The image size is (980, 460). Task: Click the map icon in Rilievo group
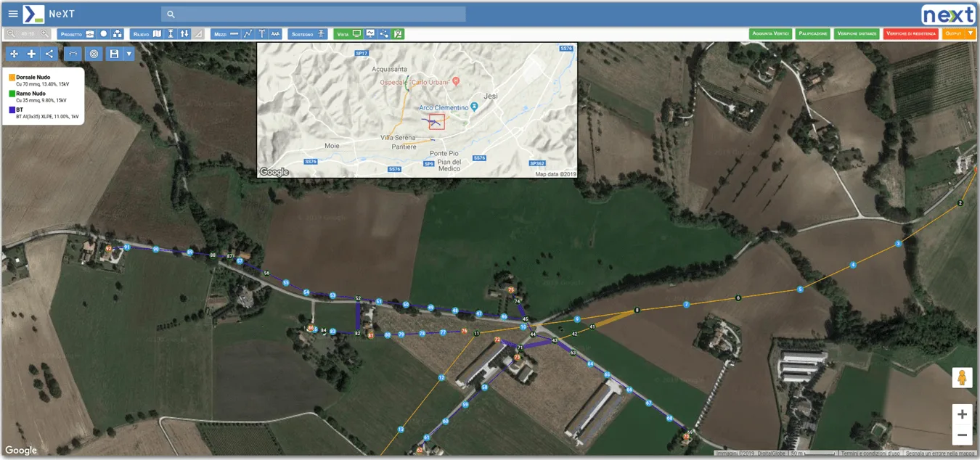click(157, 34)
